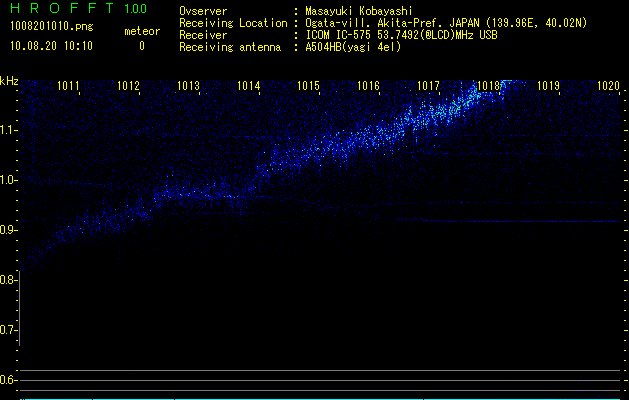Click the 1.0 kHz frequency label
629x400 pixels.
[8, 180]
